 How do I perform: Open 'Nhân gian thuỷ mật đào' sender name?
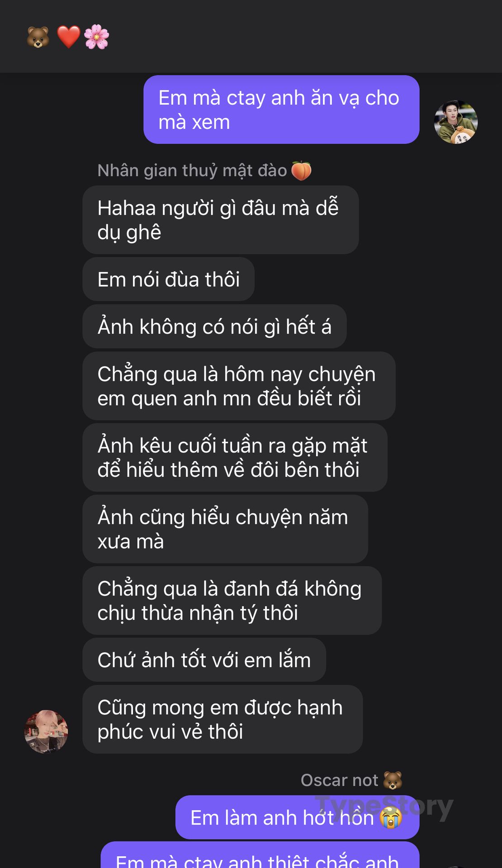point(192,171)
